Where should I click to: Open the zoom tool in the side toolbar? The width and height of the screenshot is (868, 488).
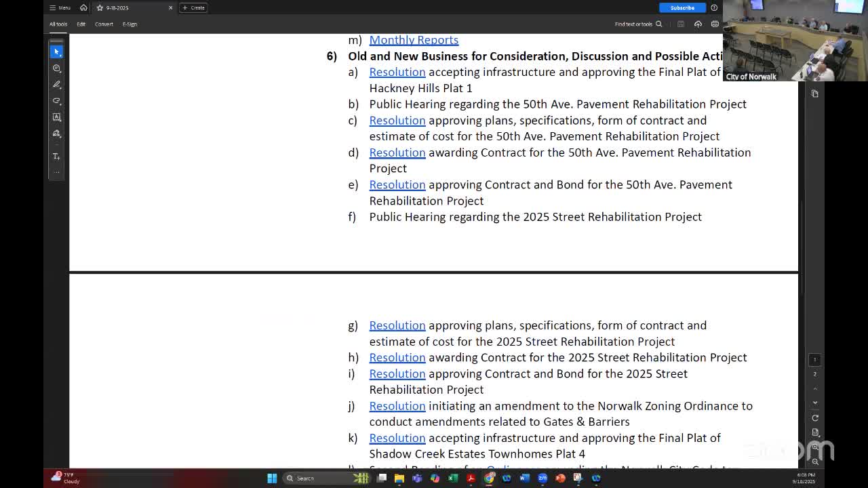coord(56,68)
